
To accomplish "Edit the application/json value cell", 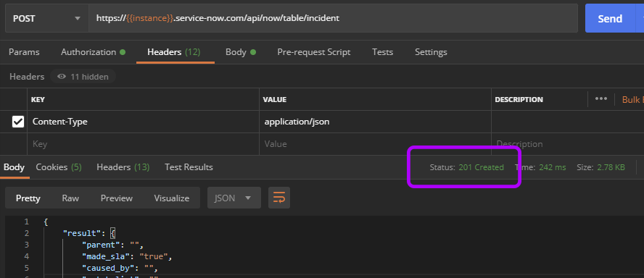I will [x=376, y=122].
